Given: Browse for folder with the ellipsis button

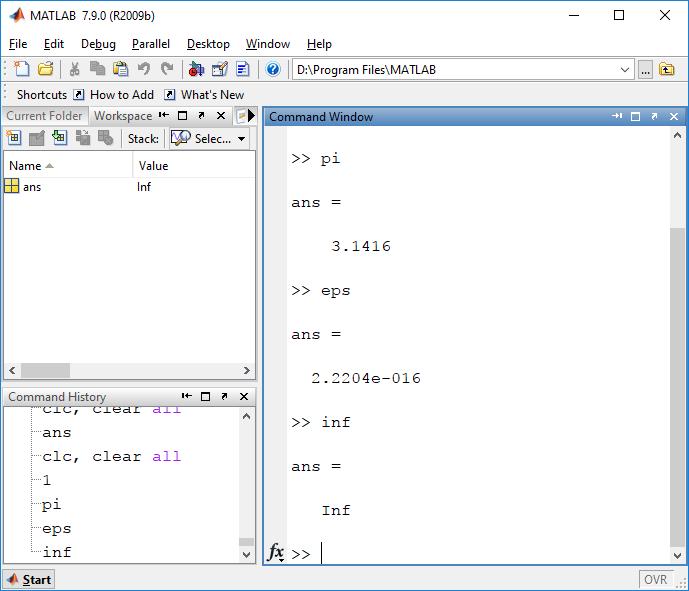Looking at the screenshot, I should (645, 70).
